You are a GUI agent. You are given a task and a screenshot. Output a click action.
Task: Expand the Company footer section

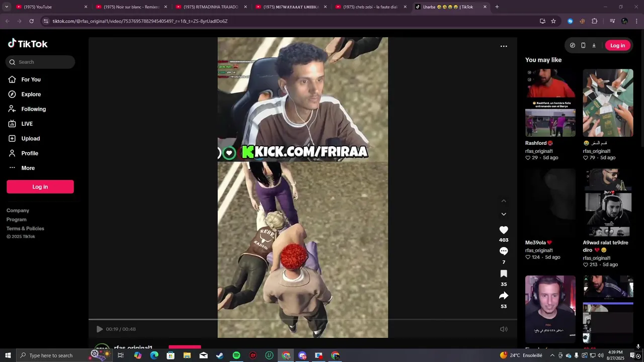click(x=18, y=211)
